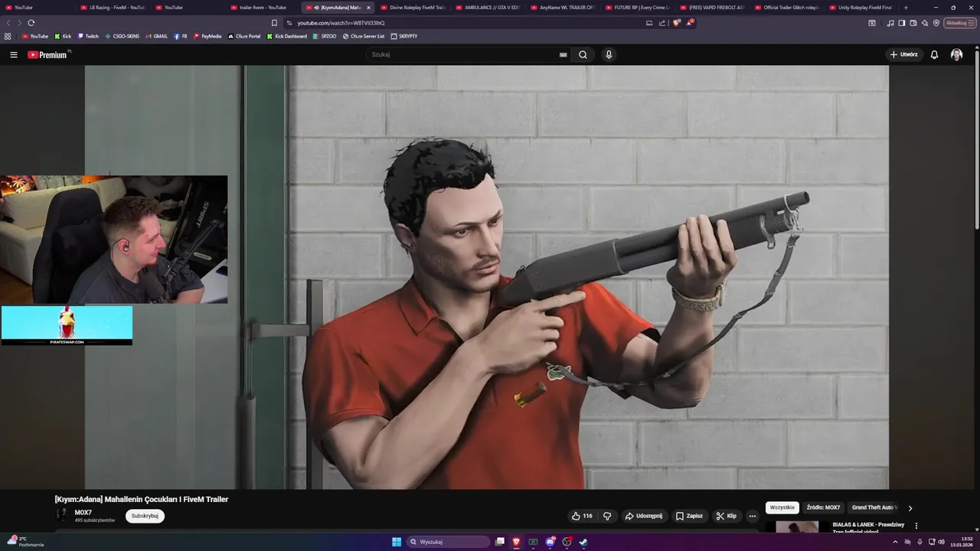
Task: Switch to FUTURE RP Every Crime tab
Action: pos(637,8)
